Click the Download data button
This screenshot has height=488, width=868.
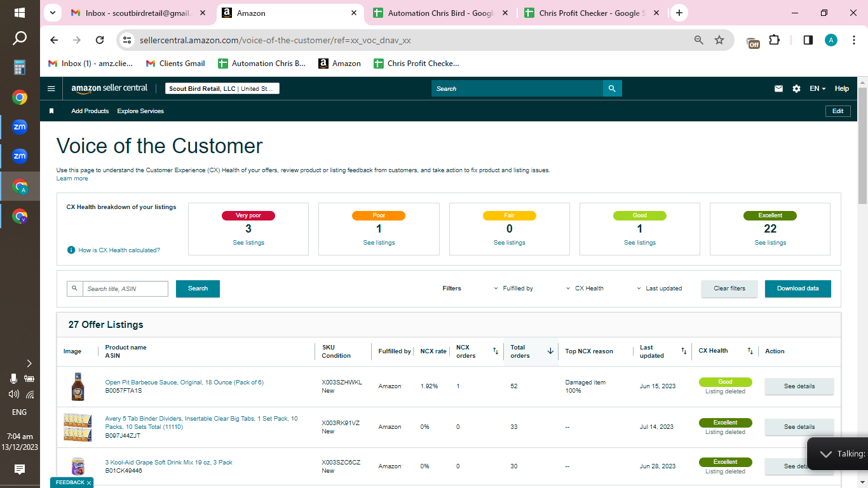click(x=798, y=288)
